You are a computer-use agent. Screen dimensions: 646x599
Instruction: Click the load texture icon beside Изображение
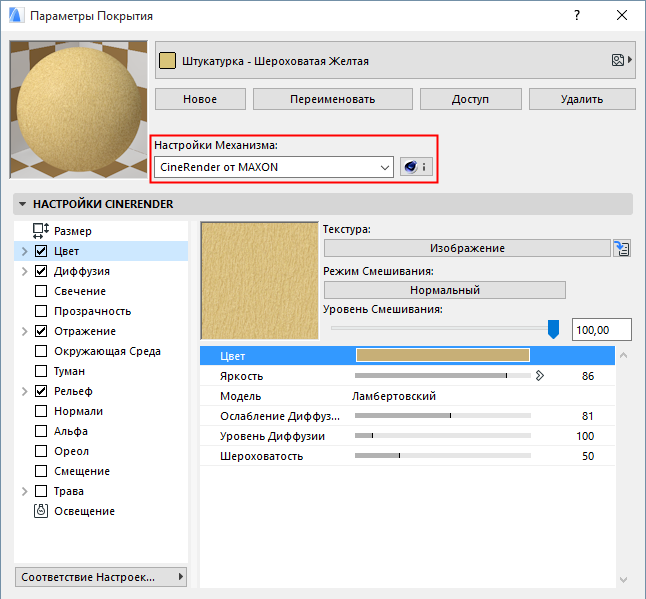622,248
